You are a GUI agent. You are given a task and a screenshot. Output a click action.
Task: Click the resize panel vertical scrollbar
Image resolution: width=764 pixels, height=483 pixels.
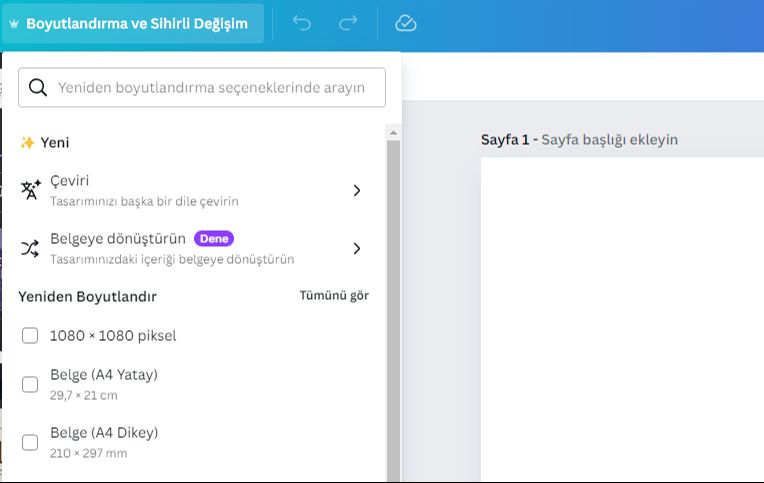coord(393,310)
